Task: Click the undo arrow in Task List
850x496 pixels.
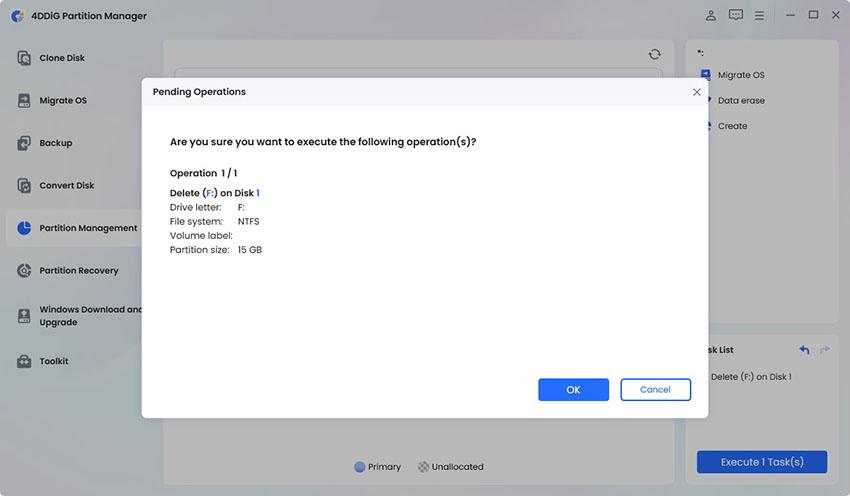Action: [x=805, y=350]
